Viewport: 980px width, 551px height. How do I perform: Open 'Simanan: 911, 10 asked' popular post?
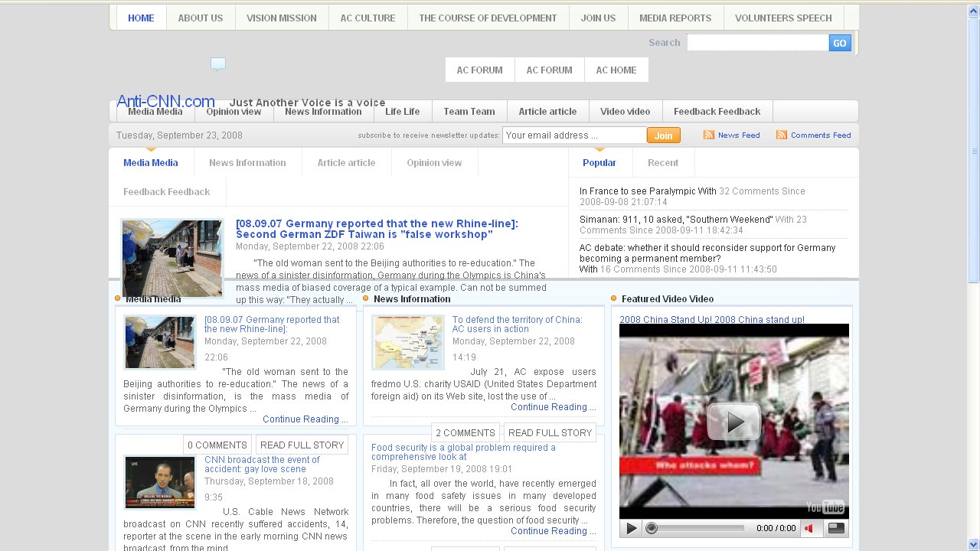(x=676, y=220)
